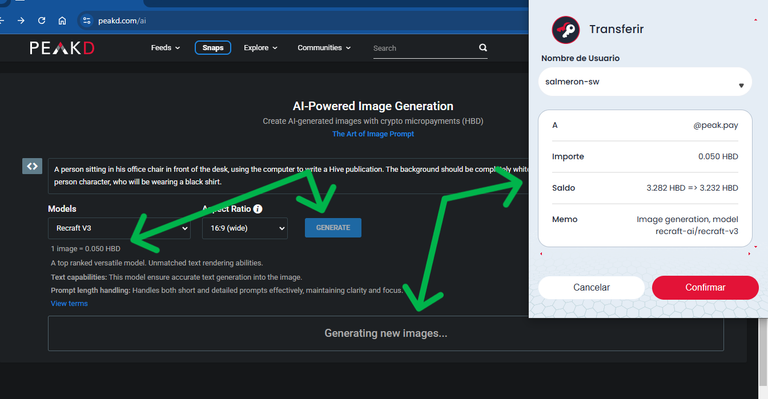The width and height of the screenshot is (768, 399).
Task: Click the GENERATE button
Action: (333, 228)
